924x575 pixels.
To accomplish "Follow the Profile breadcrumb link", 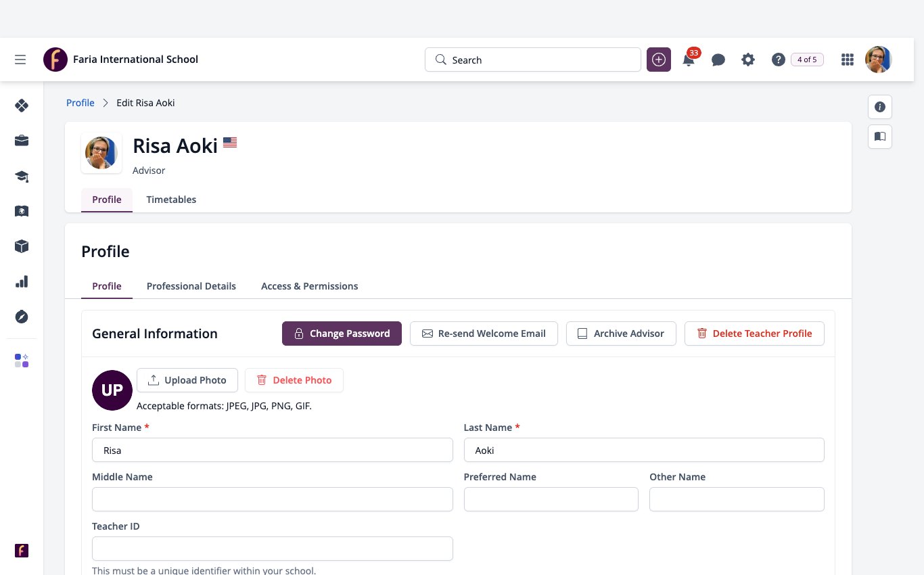I will (80, 103).
